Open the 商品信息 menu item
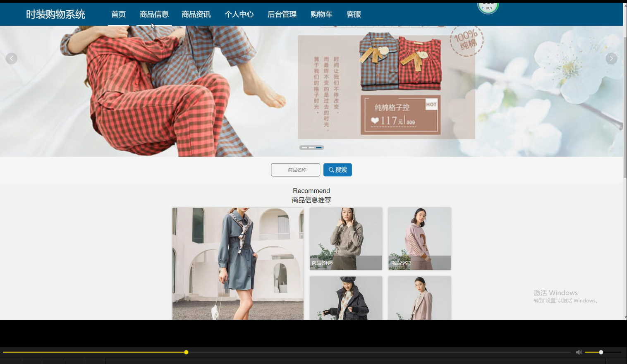Image resolution: width=627 pixels, height=364 pixels. coord(154,14)
